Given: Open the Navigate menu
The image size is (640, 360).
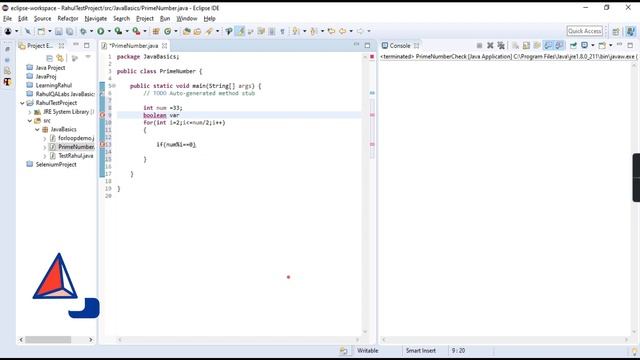Looking at the screenshot, I should (x=96, y=19).
